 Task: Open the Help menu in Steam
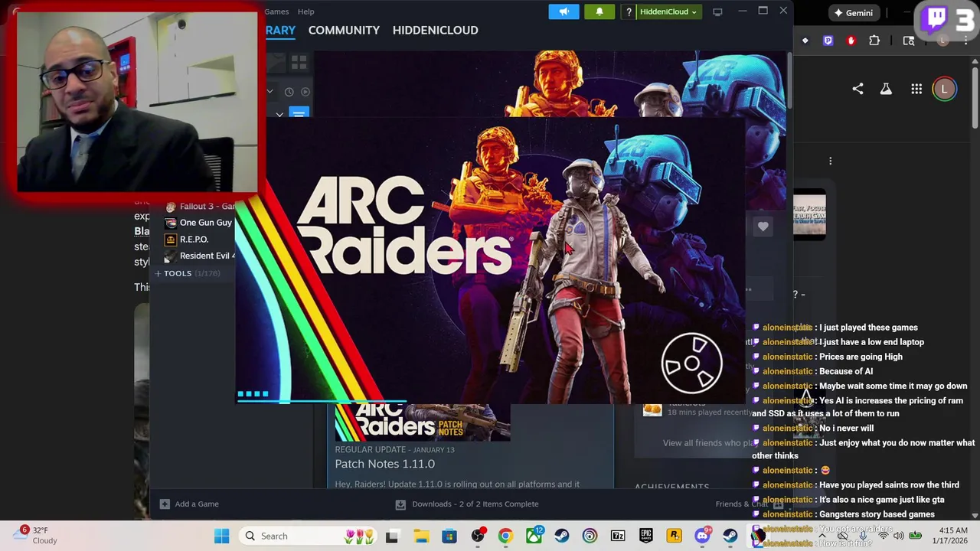pyautogui.click(x=305, y=11)
